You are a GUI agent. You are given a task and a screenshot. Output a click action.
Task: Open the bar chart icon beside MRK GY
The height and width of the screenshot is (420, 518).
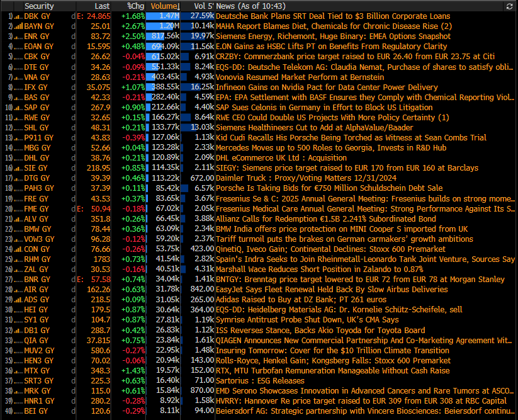pyautogui.click(x=19, y=391)
